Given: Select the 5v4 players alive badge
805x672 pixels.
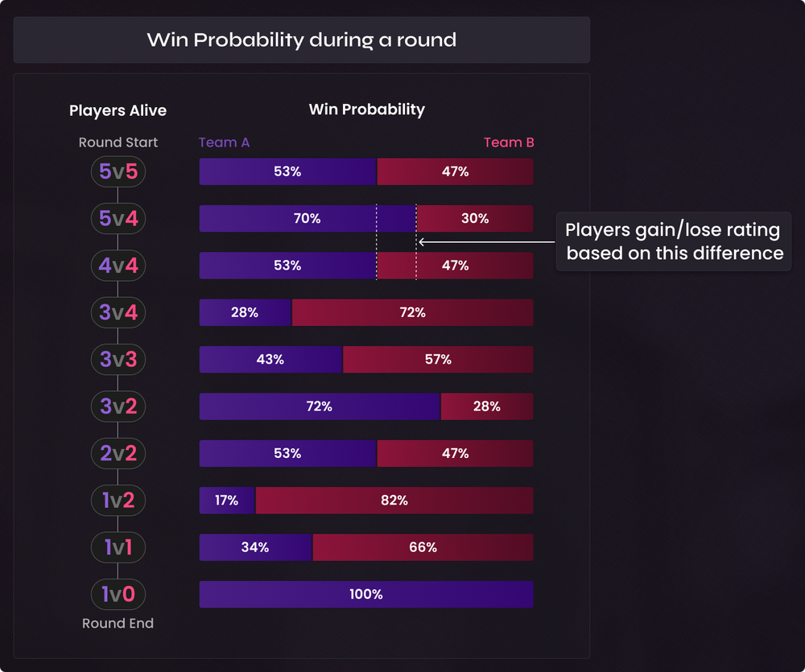Looking at the screenshot, I should [x=118, y=218].
